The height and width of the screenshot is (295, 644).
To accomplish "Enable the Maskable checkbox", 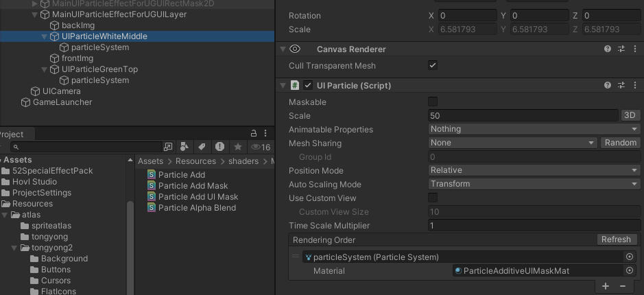I will point(433,102).
